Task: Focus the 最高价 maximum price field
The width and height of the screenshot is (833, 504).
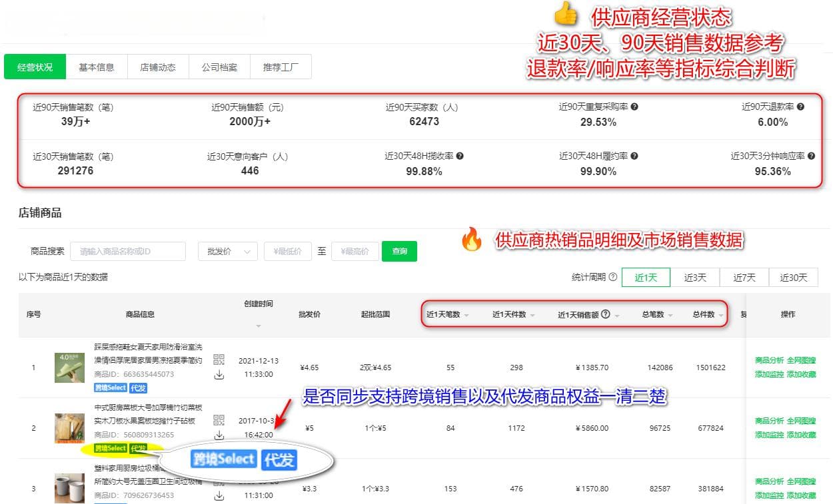Action: point(355,251)
